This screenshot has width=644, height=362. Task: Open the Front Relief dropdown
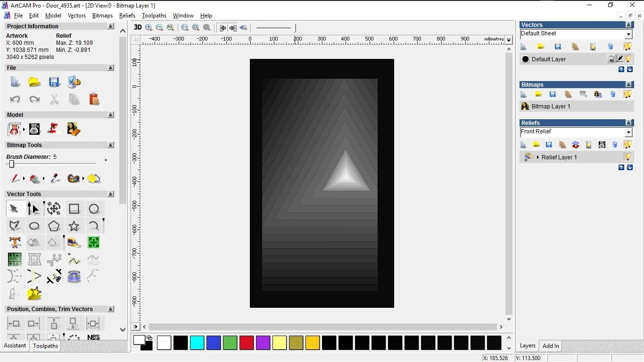click(628, 132)
